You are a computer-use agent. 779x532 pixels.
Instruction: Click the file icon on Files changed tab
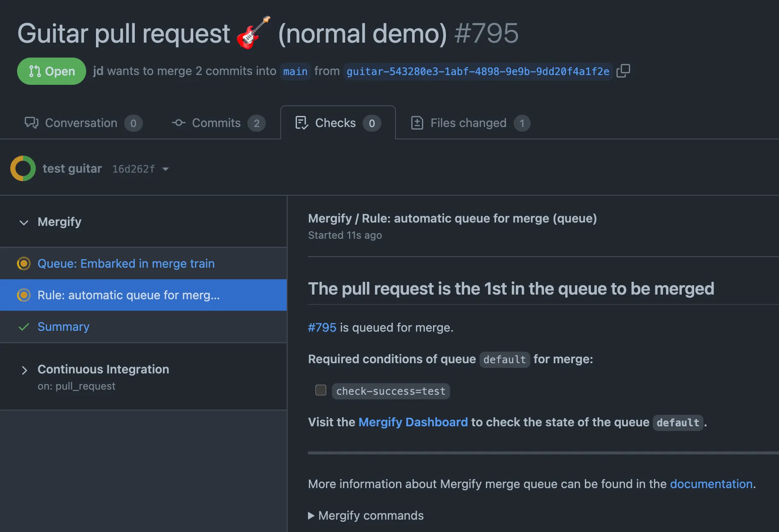pyautogui.click(x=417, y=123)
